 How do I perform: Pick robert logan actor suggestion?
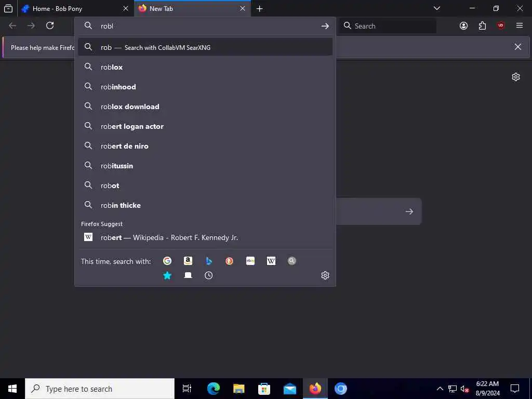(205, 126)
